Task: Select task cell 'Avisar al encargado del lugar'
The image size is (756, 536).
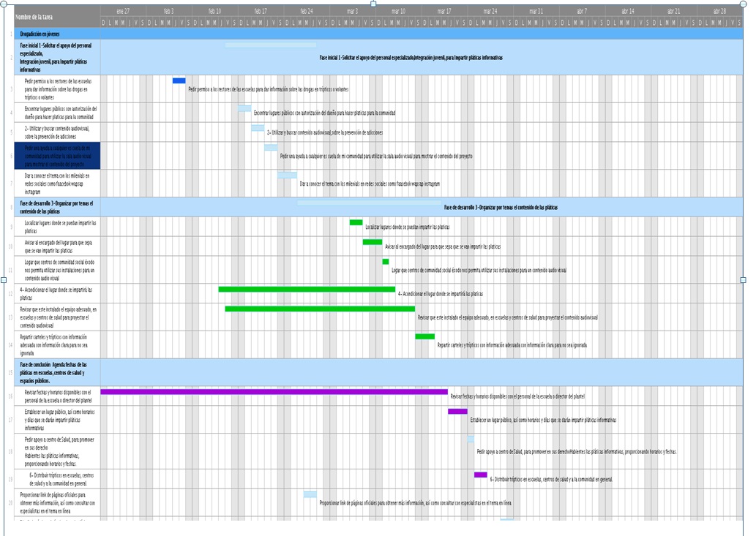Action: coord(57,246)
